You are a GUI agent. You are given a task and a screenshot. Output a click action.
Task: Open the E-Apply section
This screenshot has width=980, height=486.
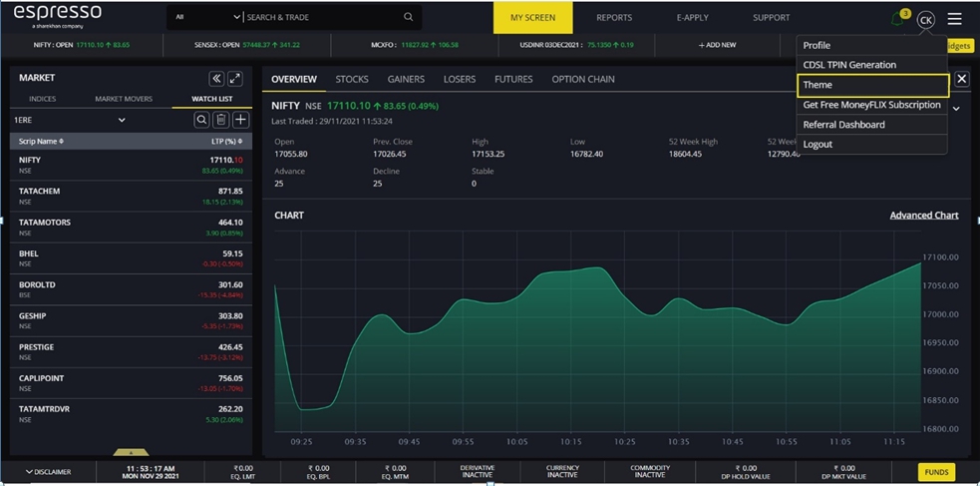[692, 18]
